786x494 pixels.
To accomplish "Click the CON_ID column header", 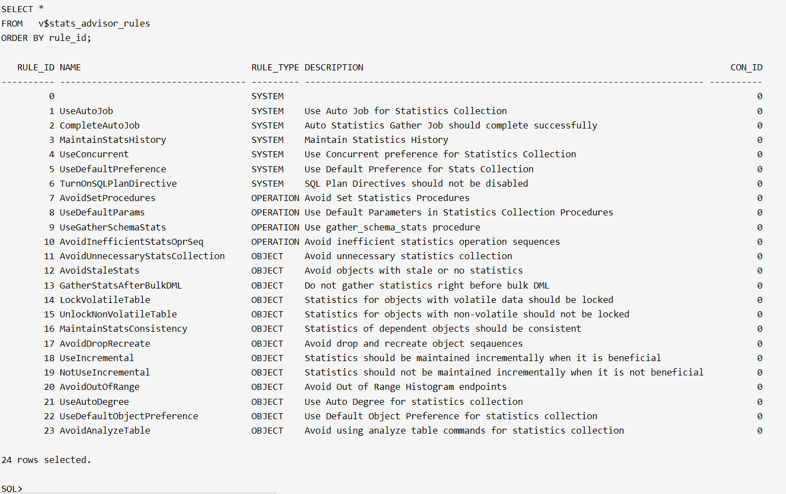I will pos(746,68).
